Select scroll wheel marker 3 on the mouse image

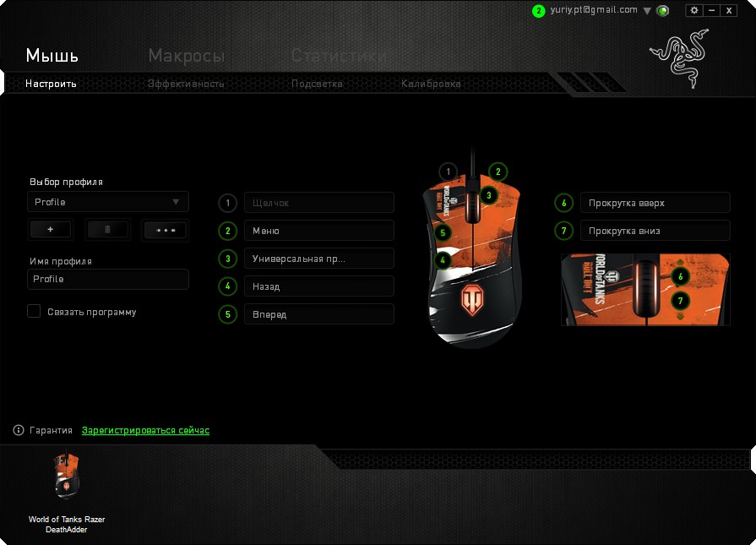coord(489,195)
